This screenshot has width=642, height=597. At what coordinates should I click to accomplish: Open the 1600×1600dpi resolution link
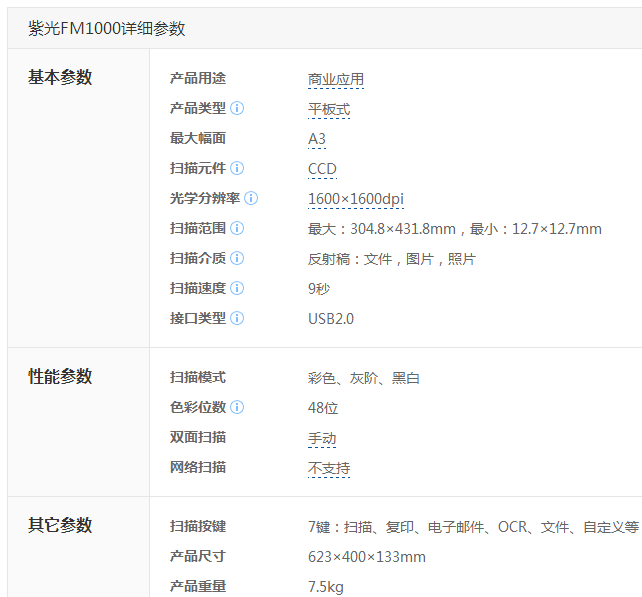356,199
